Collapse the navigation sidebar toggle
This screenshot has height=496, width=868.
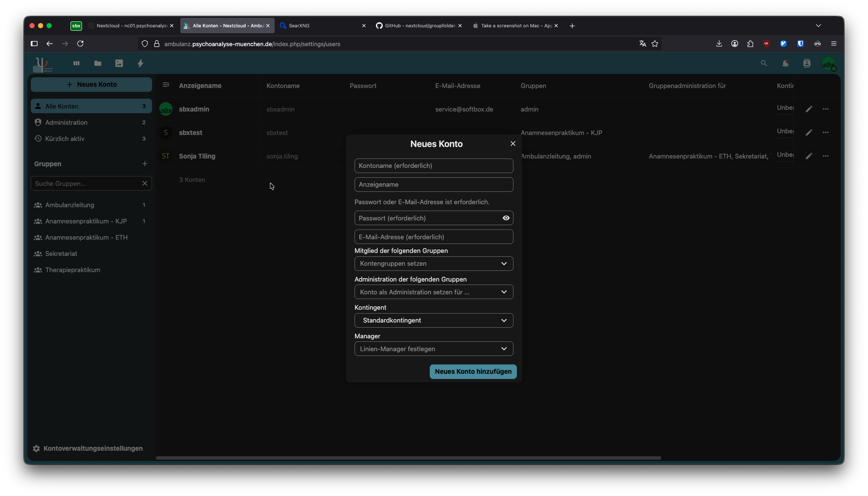(x=166, y=85)
